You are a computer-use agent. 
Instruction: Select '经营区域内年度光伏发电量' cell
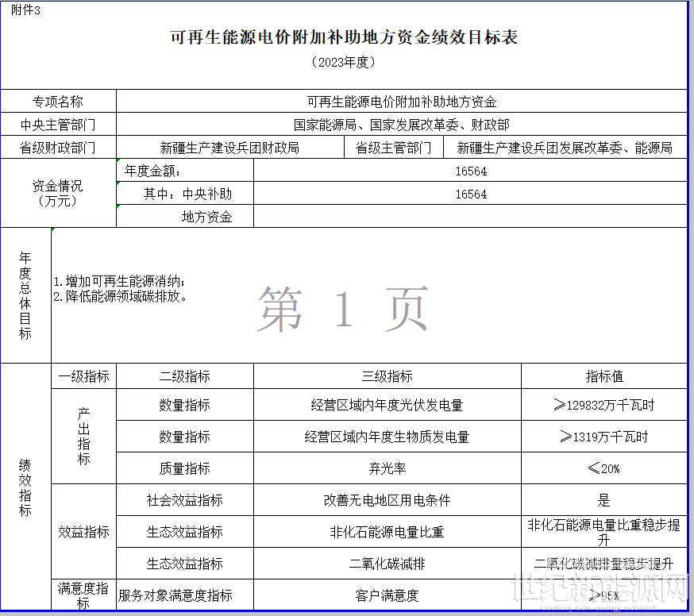(x=387, y=405)
